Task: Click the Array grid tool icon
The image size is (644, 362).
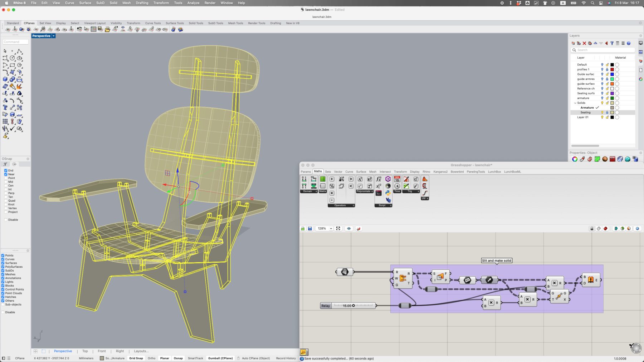Action: [5, 122]
